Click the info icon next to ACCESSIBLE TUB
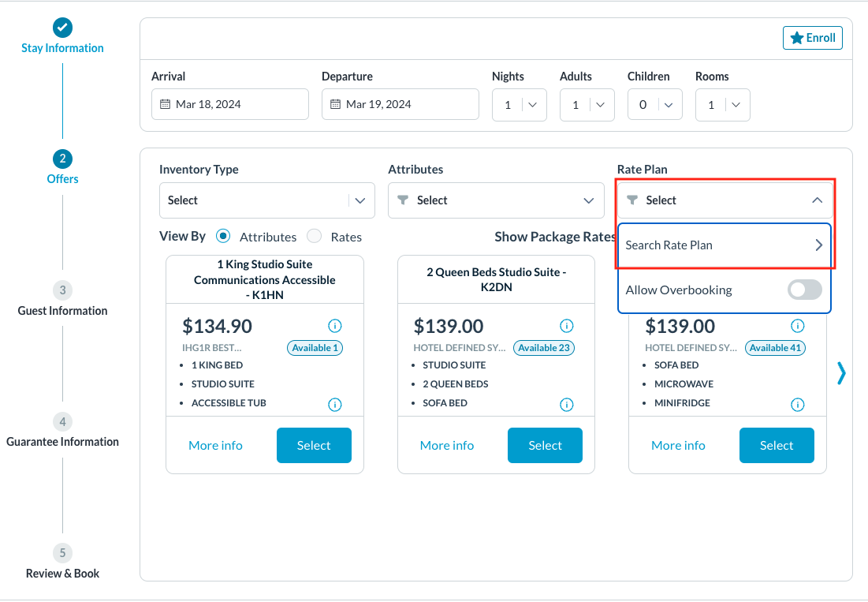 pos(334,405)
